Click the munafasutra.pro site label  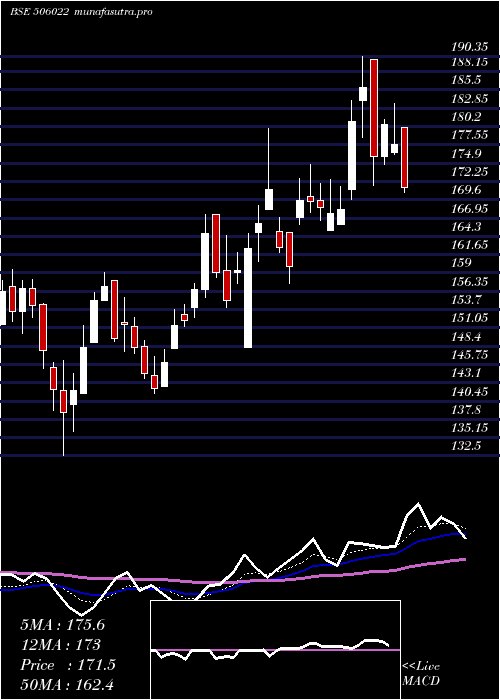coord(111,12)
